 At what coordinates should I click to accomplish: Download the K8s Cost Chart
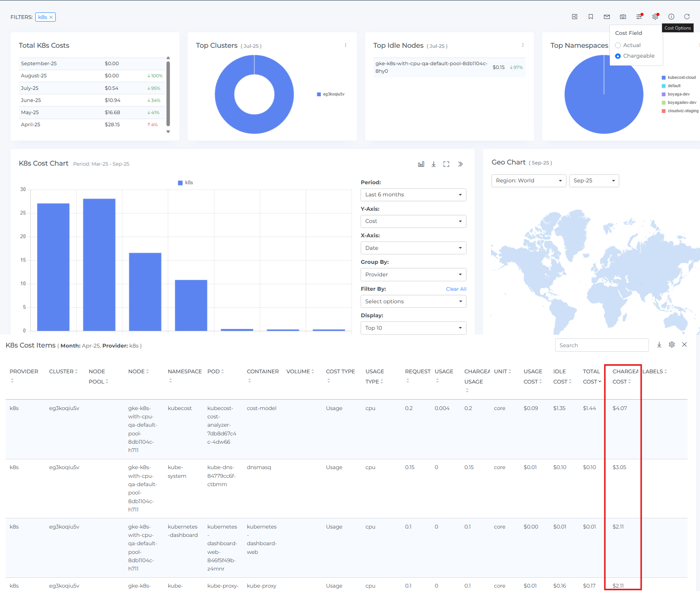pos(433,164)
